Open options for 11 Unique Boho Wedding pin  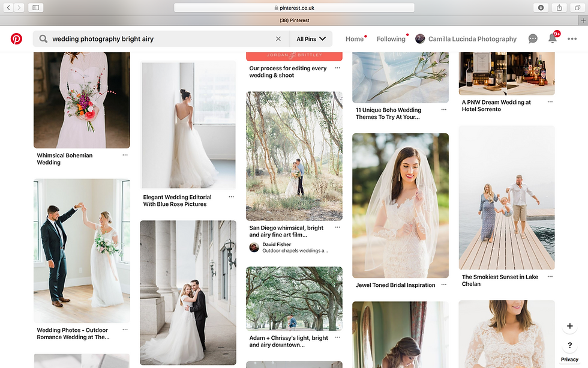click(443, 109)
